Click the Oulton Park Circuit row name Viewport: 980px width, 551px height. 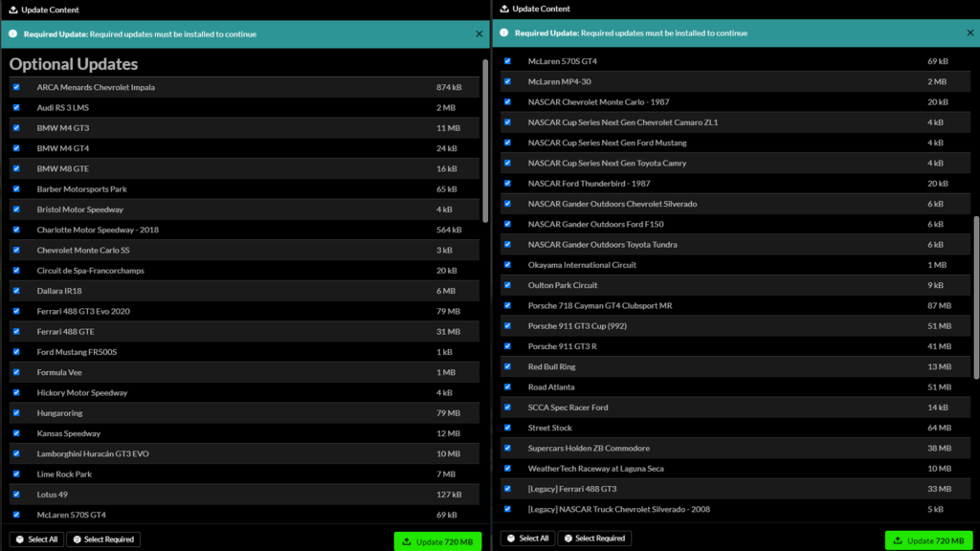tap(563, 285)
